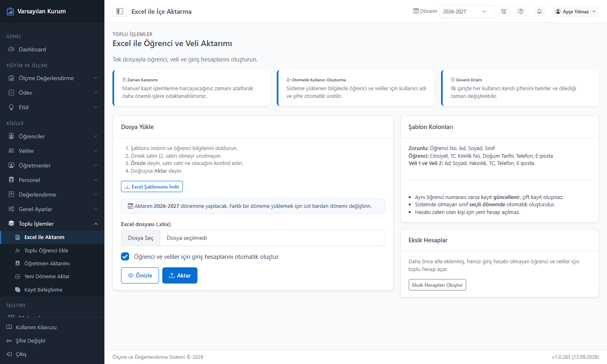Go to Toplu Öğrenci Ekle
607x364 pixels.
[52, 250]
